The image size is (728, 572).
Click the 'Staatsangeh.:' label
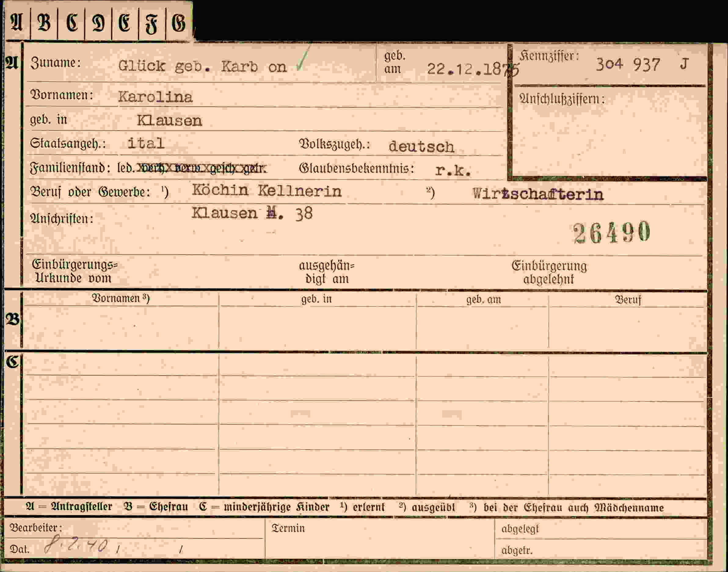click(x=68, y=143)
